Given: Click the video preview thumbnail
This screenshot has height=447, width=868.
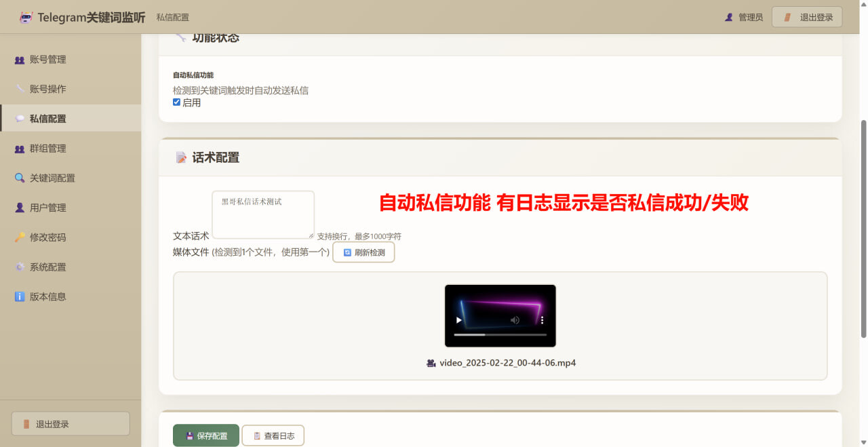Looking at the screenshot, I should pyautogui.click(x=500, y=316).
